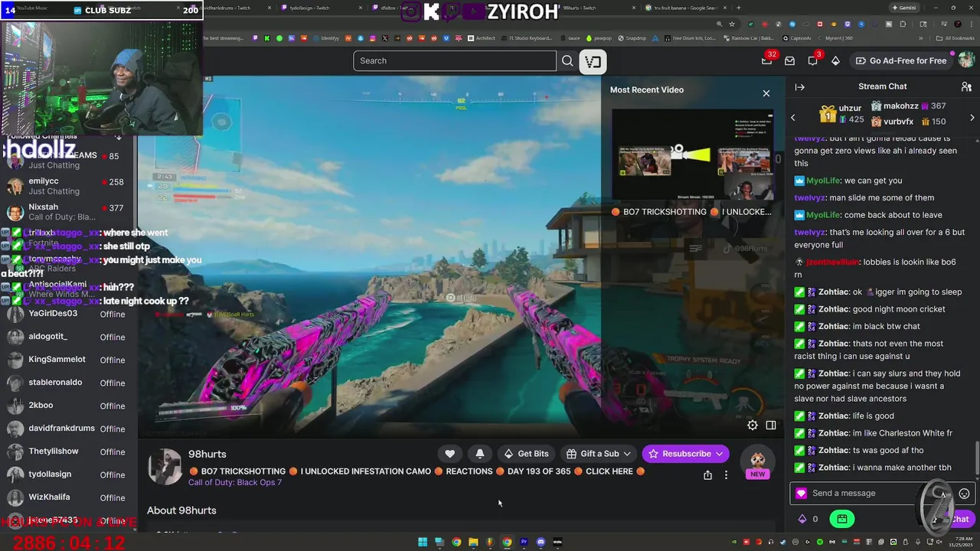The height and width of the screenshot is (551, 980).
Task: Open the Get Bits diamond icon in top bar
Action: click(835, 61)
